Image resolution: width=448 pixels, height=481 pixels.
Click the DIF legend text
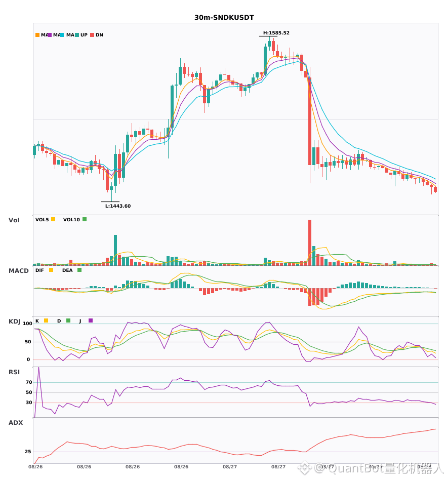coord(39,270)
